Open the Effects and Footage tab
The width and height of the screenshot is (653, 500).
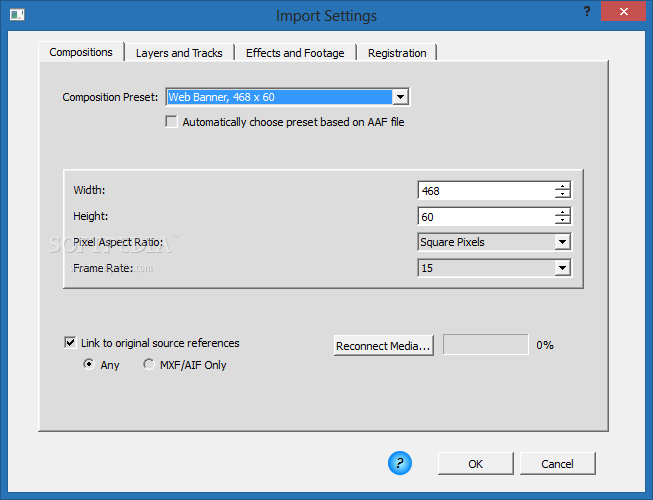pyautogui.click(x=295, y=53)
